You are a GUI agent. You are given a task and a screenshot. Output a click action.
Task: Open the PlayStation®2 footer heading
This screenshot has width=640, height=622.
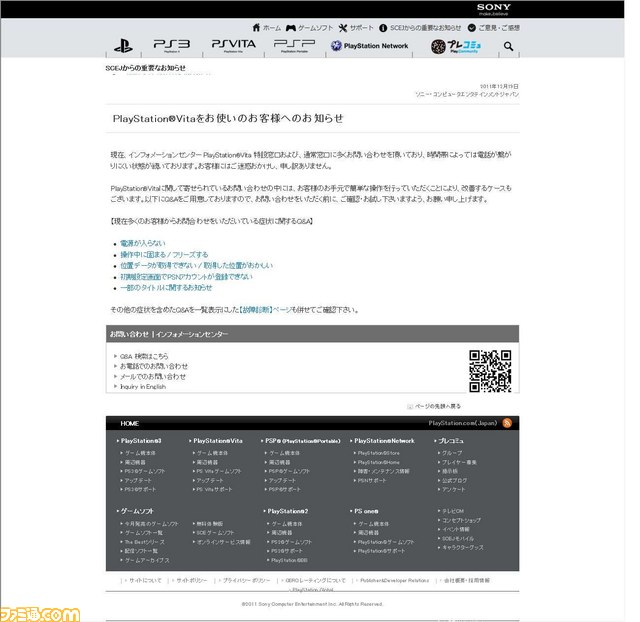click(288, 511)
